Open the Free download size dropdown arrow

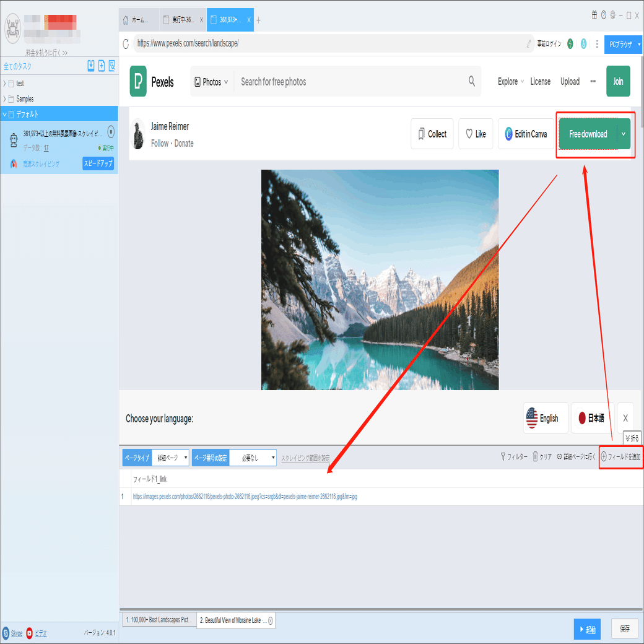[624, 134]
